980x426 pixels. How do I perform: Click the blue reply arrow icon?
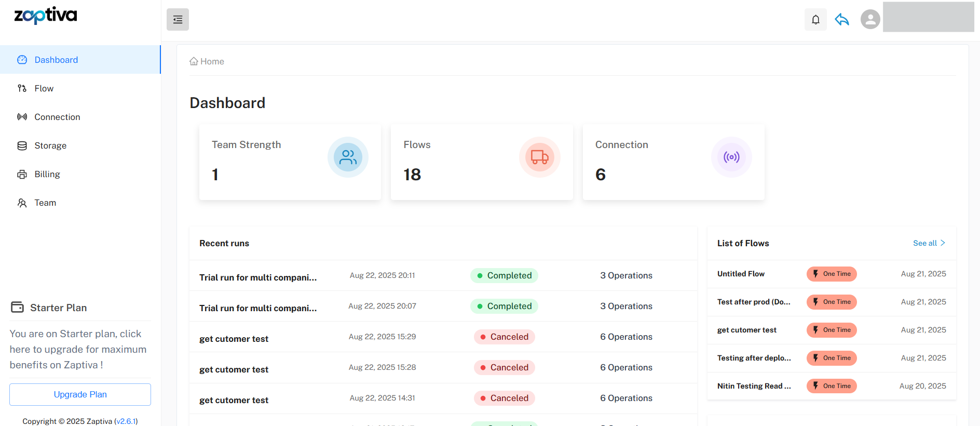pos(842,20)
